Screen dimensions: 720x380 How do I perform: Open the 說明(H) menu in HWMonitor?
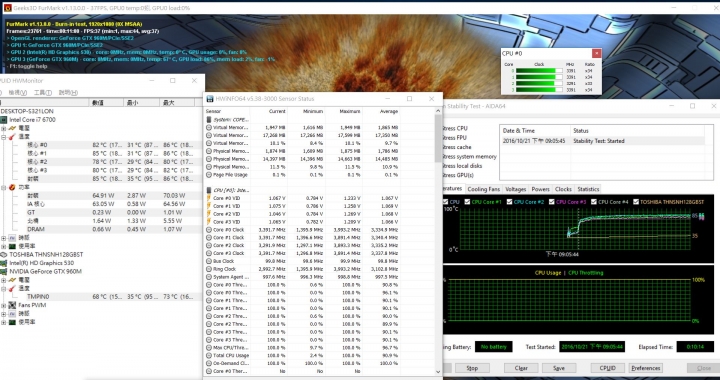(x=68, y=93)
